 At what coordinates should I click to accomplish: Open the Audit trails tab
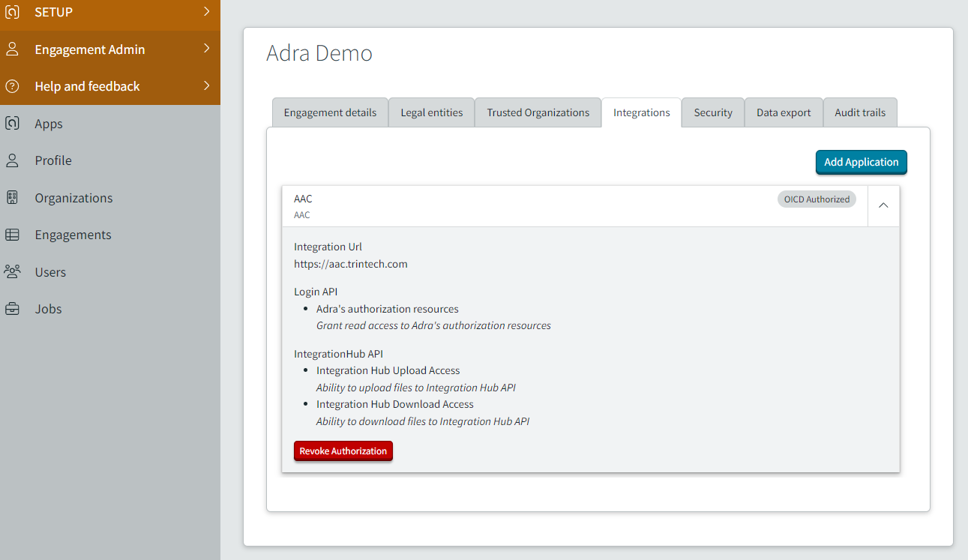click(860, 112)
